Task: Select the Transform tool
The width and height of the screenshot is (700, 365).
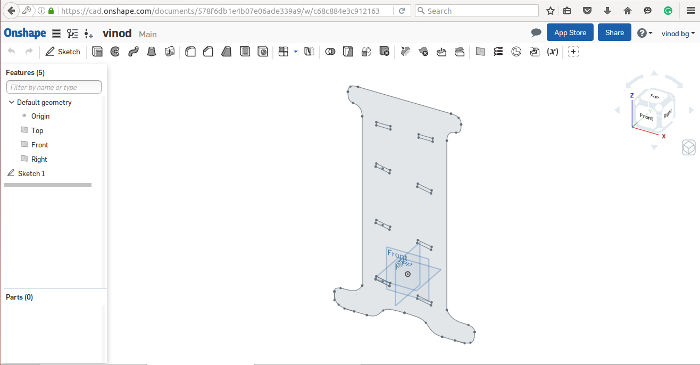Action: tap(366, 52)
